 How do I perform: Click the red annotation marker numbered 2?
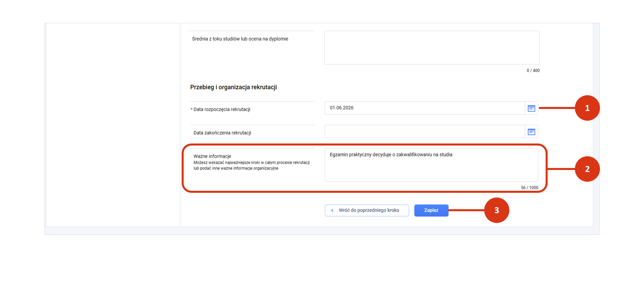587,169
